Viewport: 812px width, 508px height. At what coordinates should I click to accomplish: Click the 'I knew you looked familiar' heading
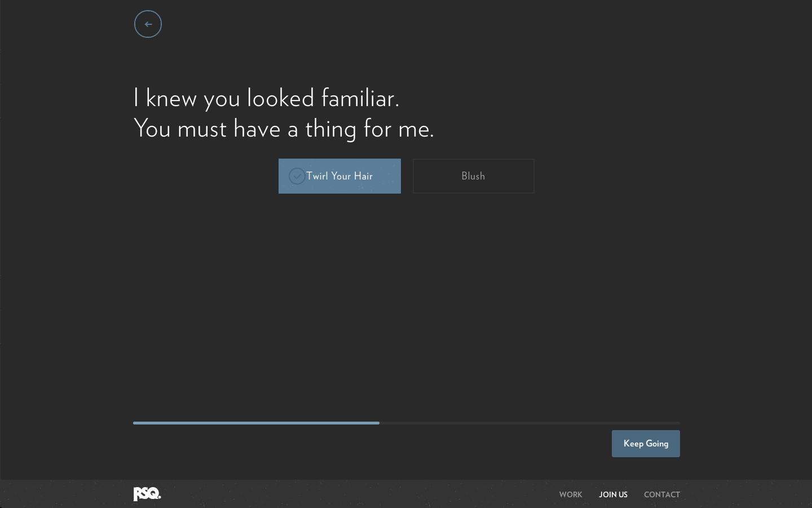pos(266,98)
